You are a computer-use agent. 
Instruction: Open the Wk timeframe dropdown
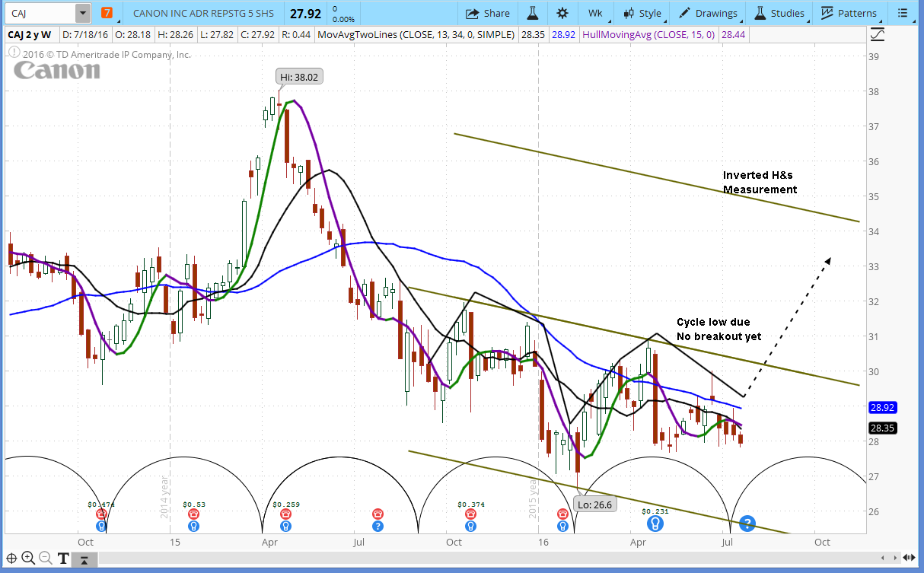(594, 13)
